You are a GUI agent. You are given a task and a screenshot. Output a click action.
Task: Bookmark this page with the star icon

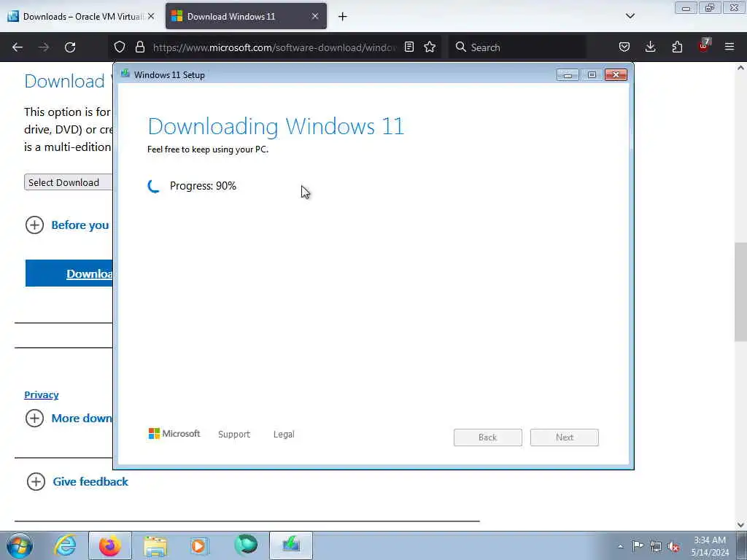pyautogui.click(x=430, y=47)
